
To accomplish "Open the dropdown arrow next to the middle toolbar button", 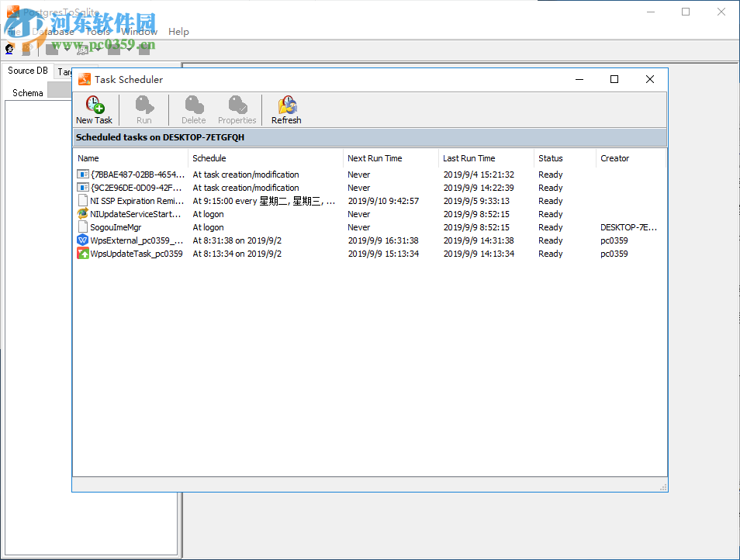I will pos(99,48).
